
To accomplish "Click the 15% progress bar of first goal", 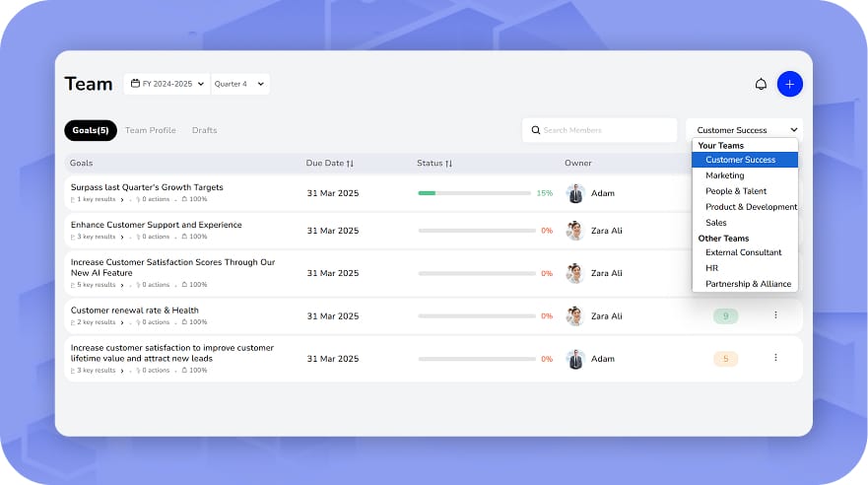I will click(474, 193).
